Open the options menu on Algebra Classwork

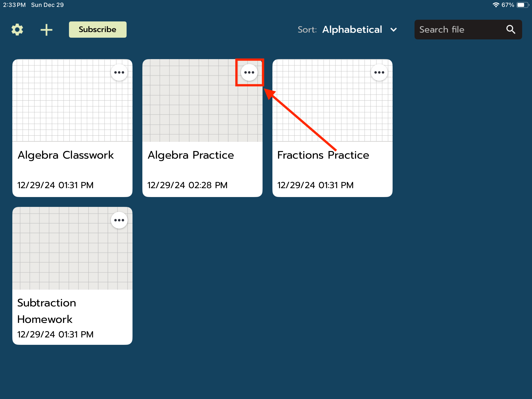pyautogui.click(x=119, y=72)
